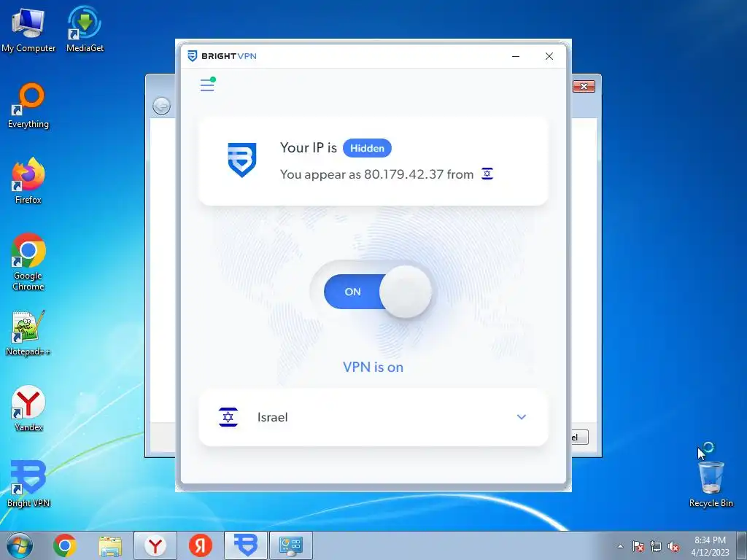Open Notepad++ desktop shortcut
The width and height of the screenshot is (747, 560).
pyautogui.click(x=28, y=333)
